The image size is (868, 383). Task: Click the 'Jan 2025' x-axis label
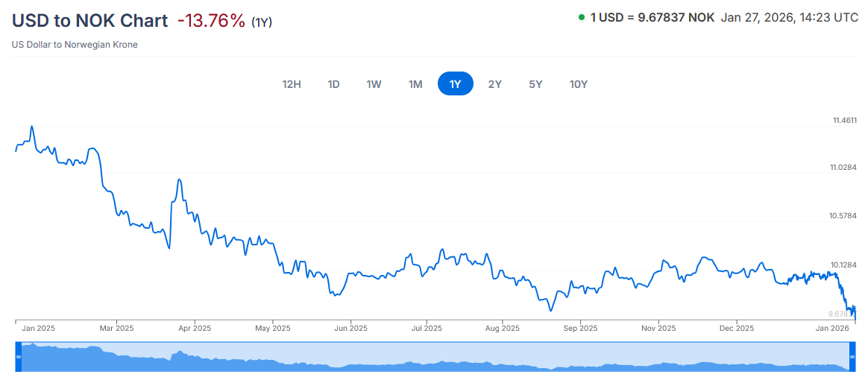click(x=38, y=328)
